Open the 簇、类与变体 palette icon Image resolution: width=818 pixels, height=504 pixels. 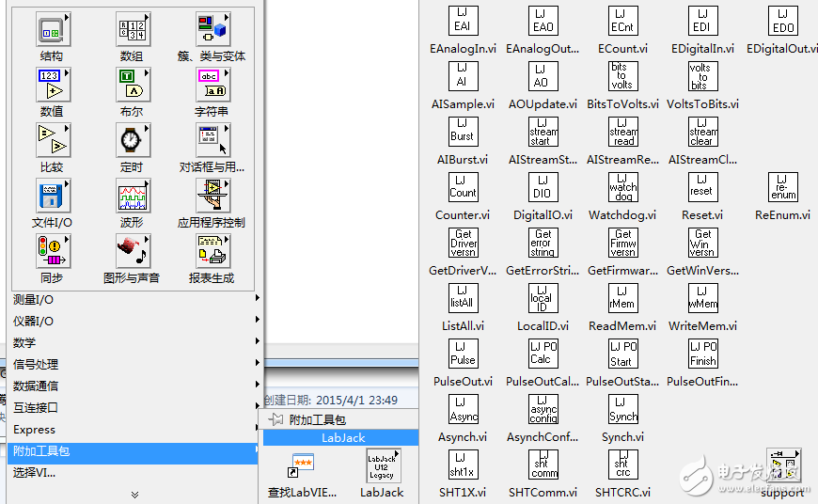click(x=212, y=29)
